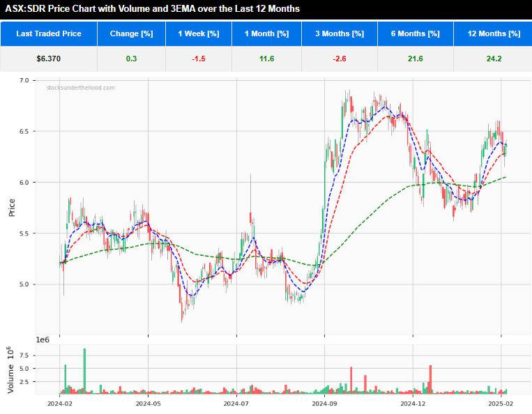Click the 6.5 price axis tick label
Viewport: 532px width, 414px height.
[24, 131]
